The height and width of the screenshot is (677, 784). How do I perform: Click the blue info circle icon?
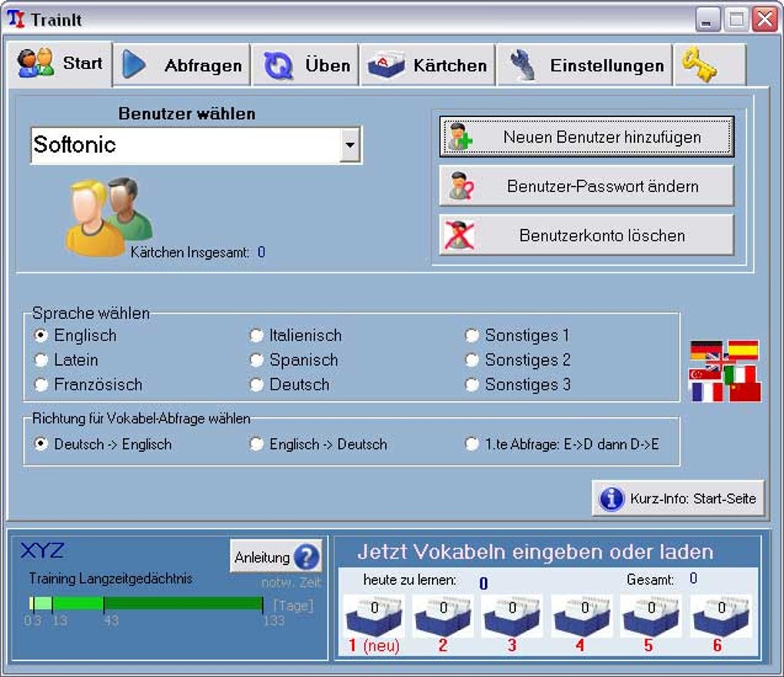[x=612, y=499]
